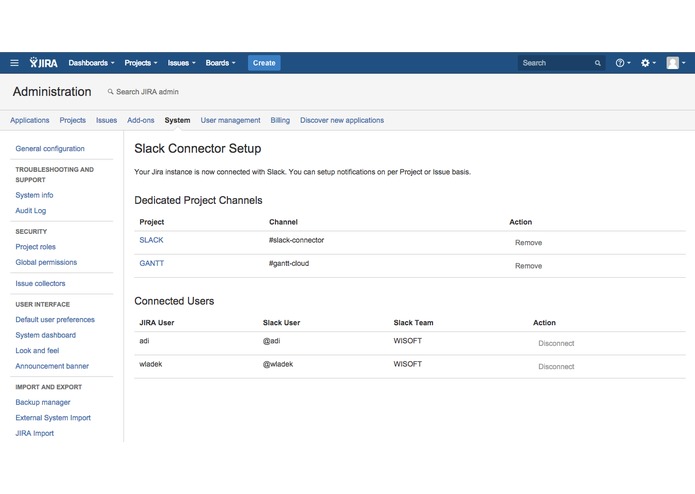Image resolution: width=695 pixels, height=494 pixels.
Task: Open System dashboard link
Action: tap(46, 335)
